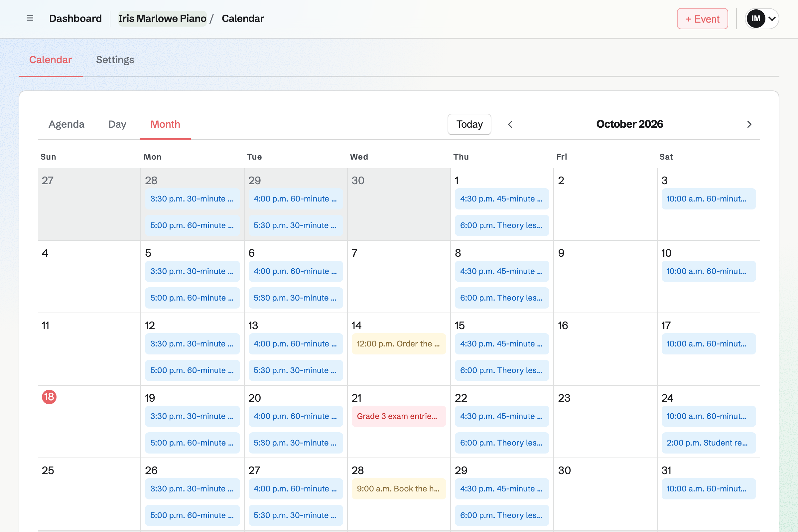Open the hamburger menu icon

point(30,18)
